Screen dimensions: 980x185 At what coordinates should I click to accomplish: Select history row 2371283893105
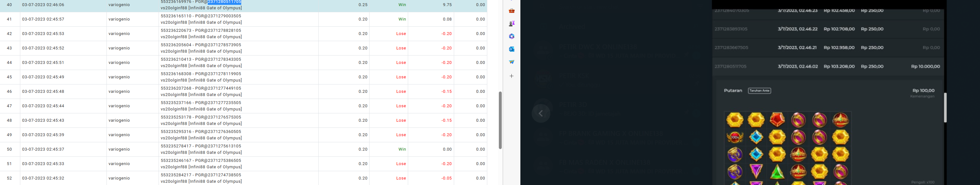[x=828, y=29]
